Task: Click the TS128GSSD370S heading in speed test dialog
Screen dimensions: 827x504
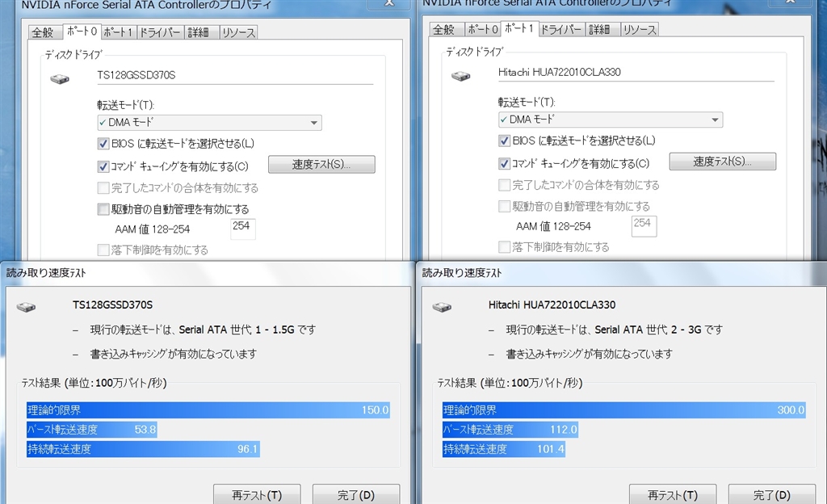Action: [x=112, y=305]
